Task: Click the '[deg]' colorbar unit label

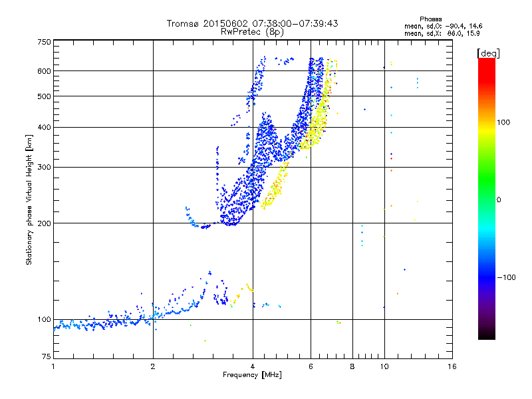Action: pyautogui.click(x=488, y=53)
